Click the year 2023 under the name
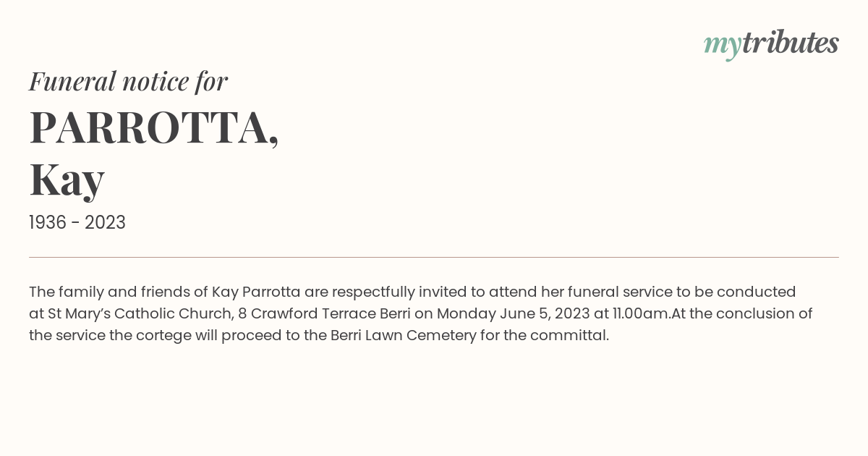This screenshot has height=456, width=868. pyautogui.click(x=105, y=223)
